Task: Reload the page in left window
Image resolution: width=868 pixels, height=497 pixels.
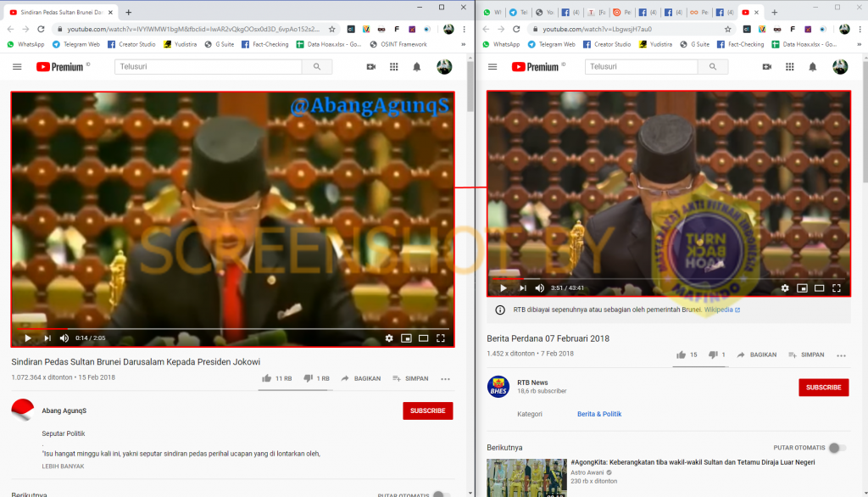Action: [41, 29]
